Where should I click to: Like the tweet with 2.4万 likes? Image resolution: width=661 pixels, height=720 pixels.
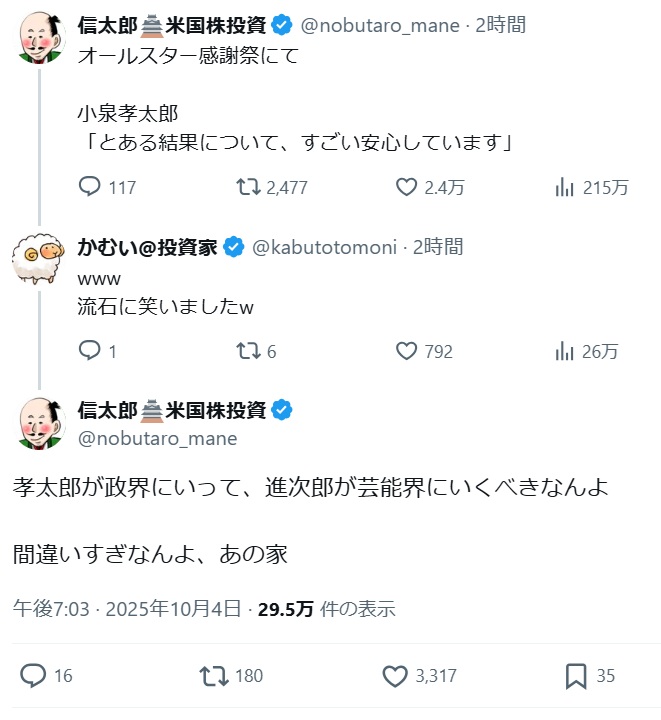pyautogui.click(x=406, y=187)
